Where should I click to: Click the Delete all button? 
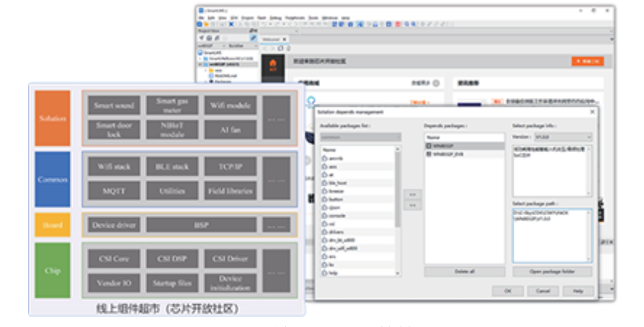coord(465,271)
